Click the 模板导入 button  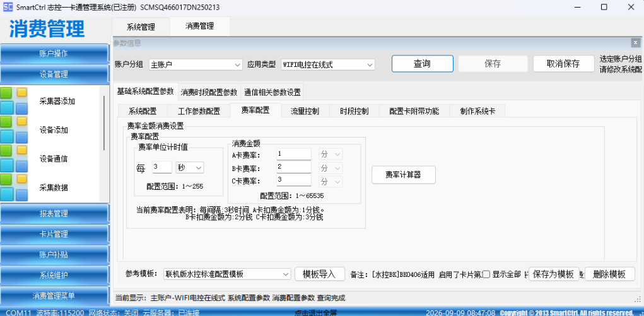(320, 274)
